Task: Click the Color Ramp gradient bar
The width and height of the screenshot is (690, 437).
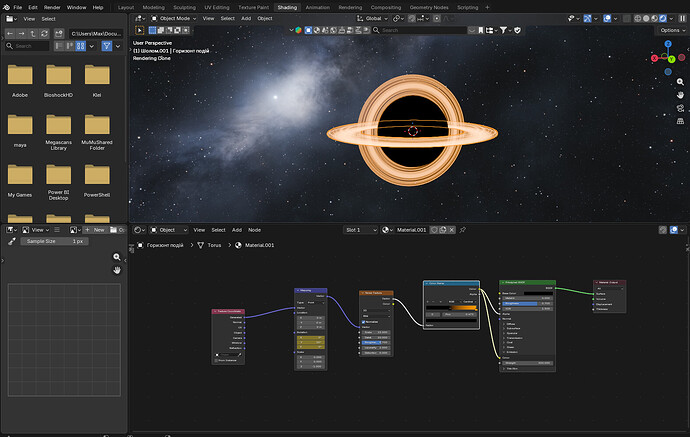Action: click(x=451, y=308)
